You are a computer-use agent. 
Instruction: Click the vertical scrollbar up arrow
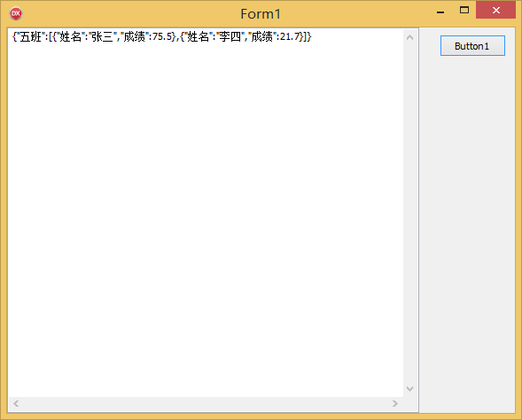(409, 37)
